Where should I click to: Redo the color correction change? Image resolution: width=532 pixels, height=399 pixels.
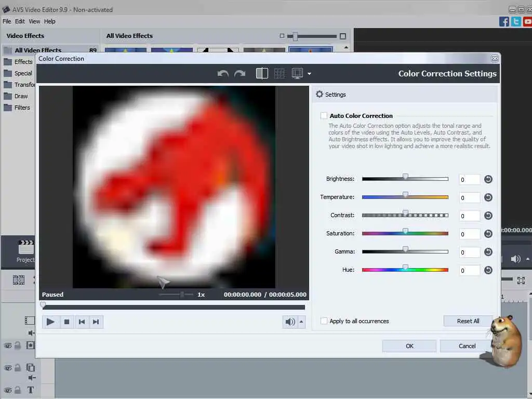240,73
